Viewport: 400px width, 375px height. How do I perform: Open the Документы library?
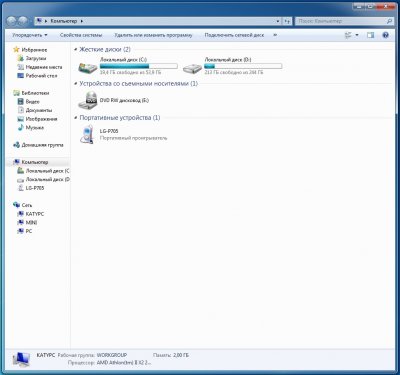[x=39, y=110]
